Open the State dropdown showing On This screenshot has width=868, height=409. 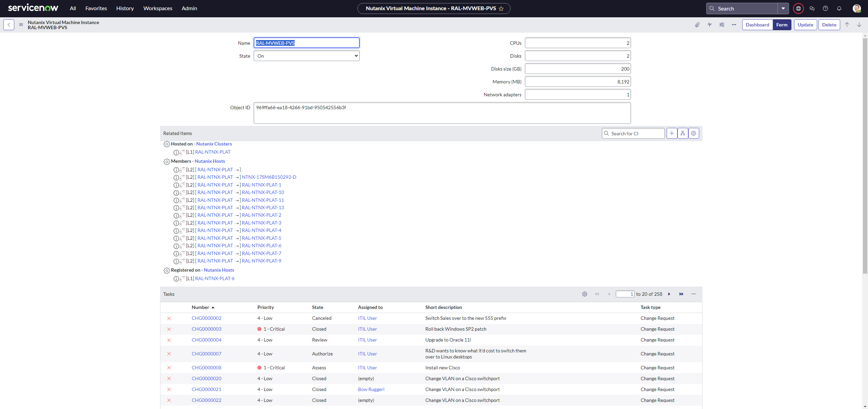click(307, 56)
